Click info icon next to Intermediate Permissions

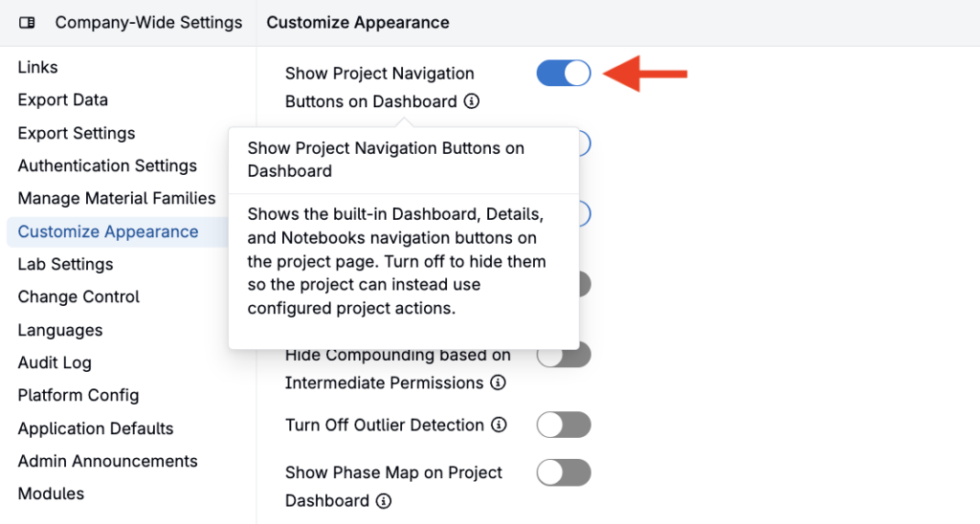(x=498, y=382)
